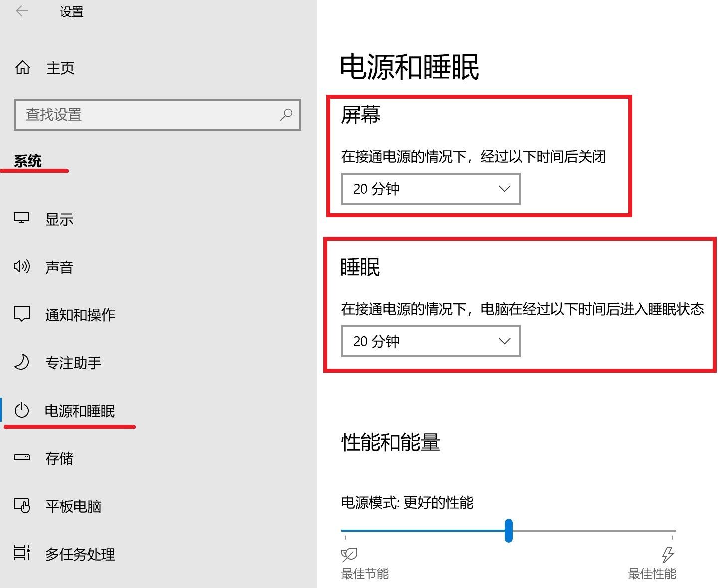720x588 pixels.
Task: Click the 性能和能量 section heading
Action: [390, 442]
